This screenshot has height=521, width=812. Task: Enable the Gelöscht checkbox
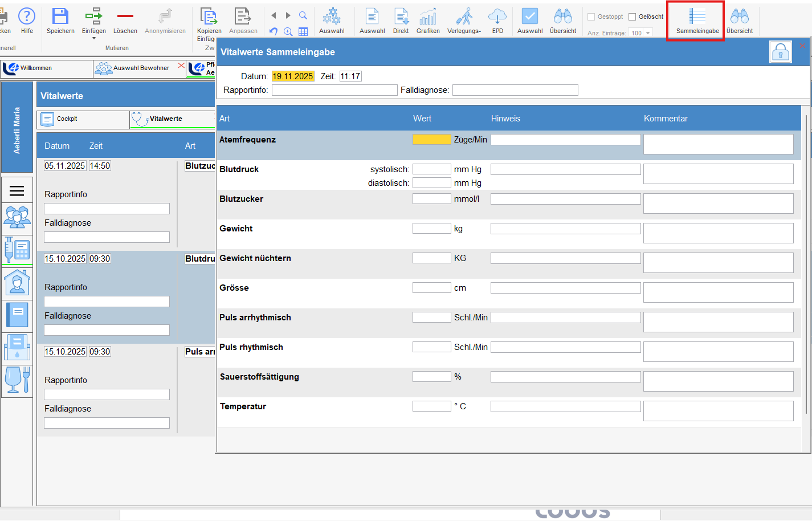coord(632,17)
